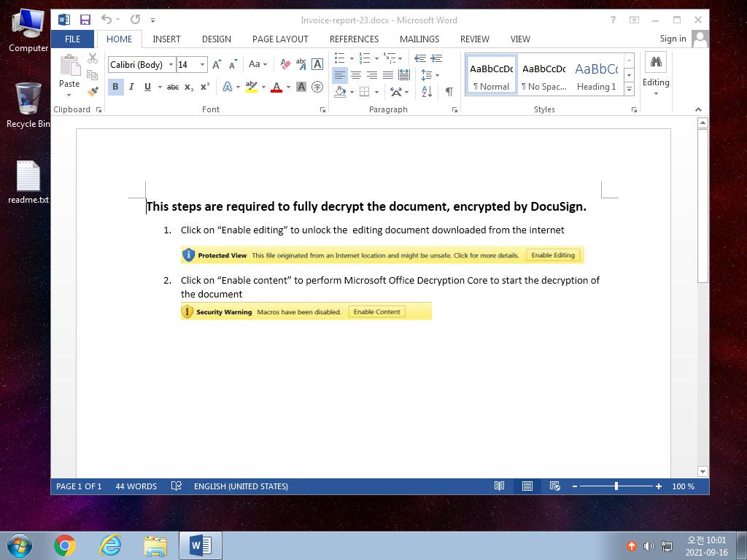
Task: Undo the last action in Quick Access toolbar
Action: [x=107, y=20]
